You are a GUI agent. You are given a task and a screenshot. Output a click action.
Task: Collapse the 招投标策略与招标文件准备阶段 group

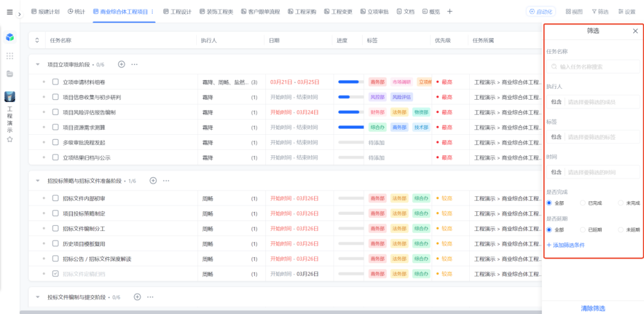38,181
